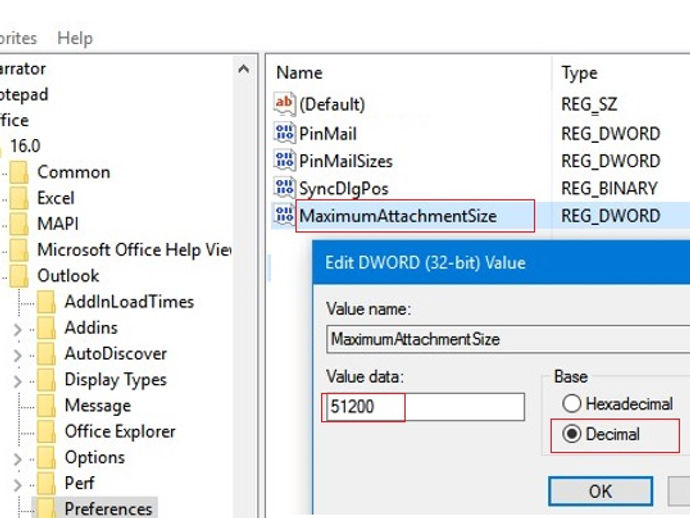690x518 pixels.
Task: Click the Display Types folder icon
Action: [x=46, y=379]
